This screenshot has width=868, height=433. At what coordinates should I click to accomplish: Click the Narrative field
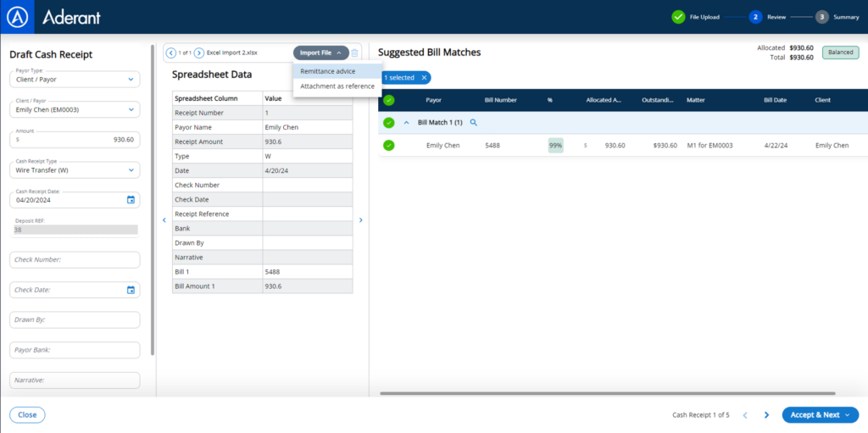75,380
